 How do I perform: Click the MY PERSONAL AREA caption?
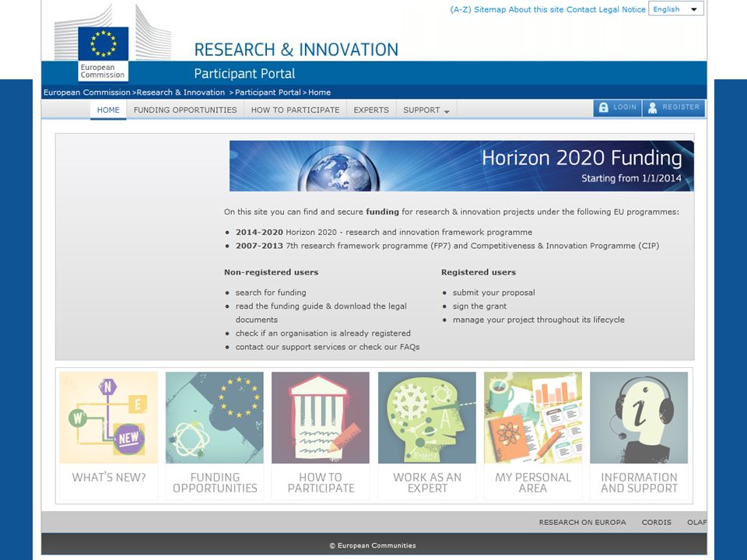tap(533, 482)
